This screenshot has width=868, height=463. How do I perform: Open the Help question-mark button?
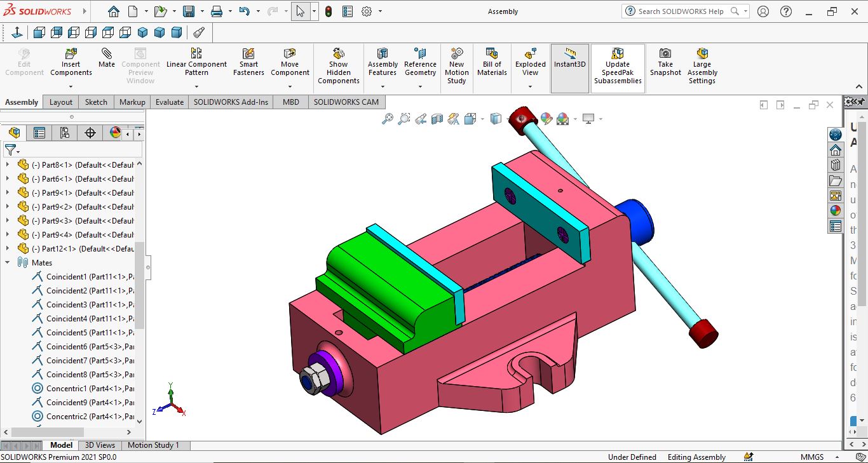[x=786, y=11]
